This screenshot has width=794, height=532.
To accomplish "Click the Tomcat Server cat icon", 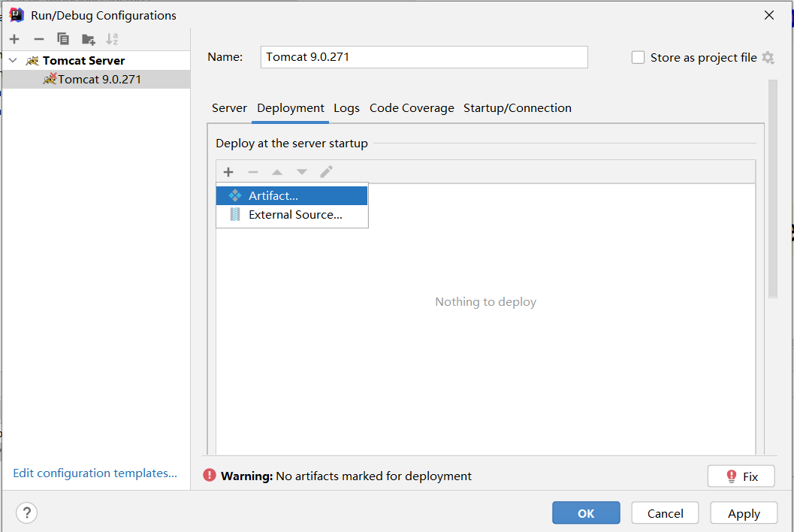I will pyautogui.click(x=32, y=61).
